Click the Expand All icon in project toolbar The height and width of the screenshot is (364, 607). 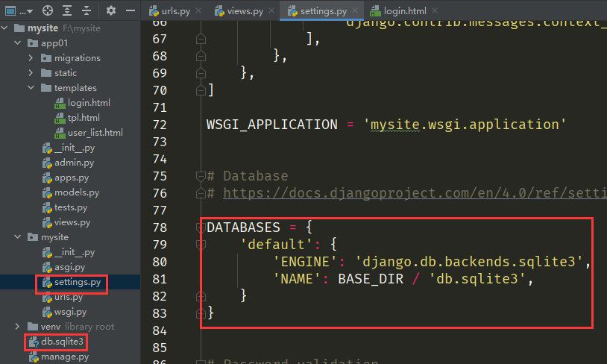pos(68,10)
